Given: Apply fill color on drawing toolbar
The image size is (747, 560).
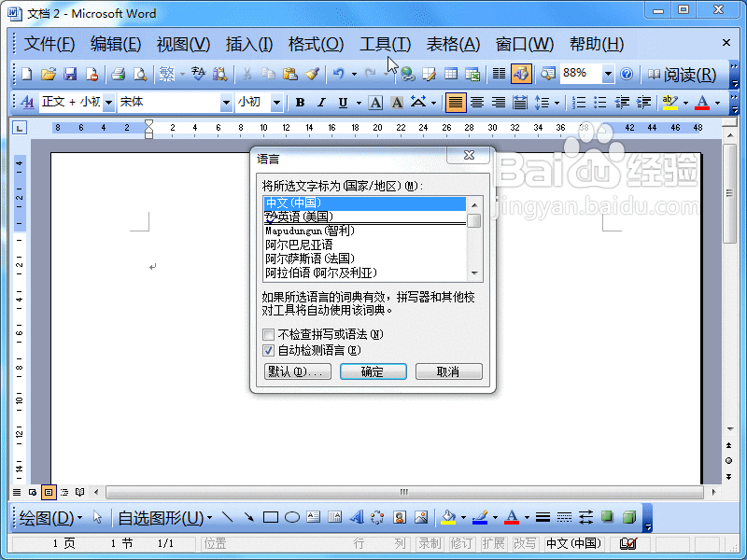Looking at the screenshot, I should coord(448,517).
